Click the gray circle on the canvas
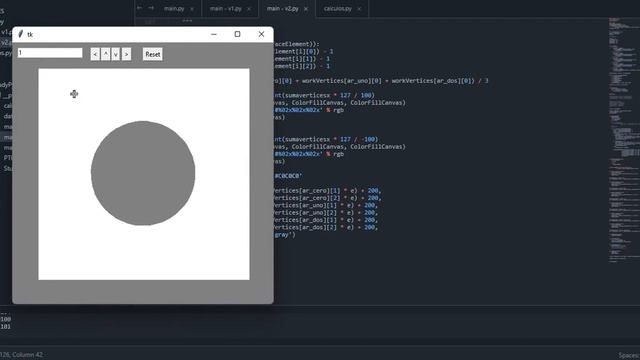 pos(143,173)
